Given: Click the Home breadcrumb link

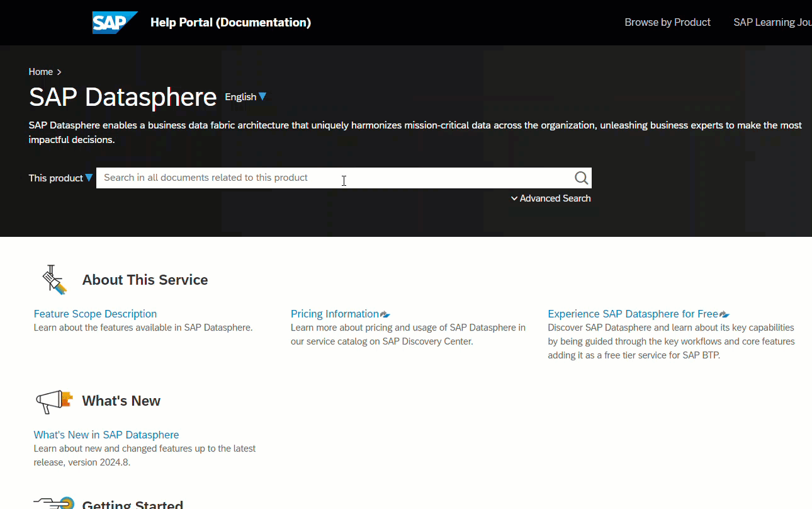Looking at the screenshot, I should point(41,72).
